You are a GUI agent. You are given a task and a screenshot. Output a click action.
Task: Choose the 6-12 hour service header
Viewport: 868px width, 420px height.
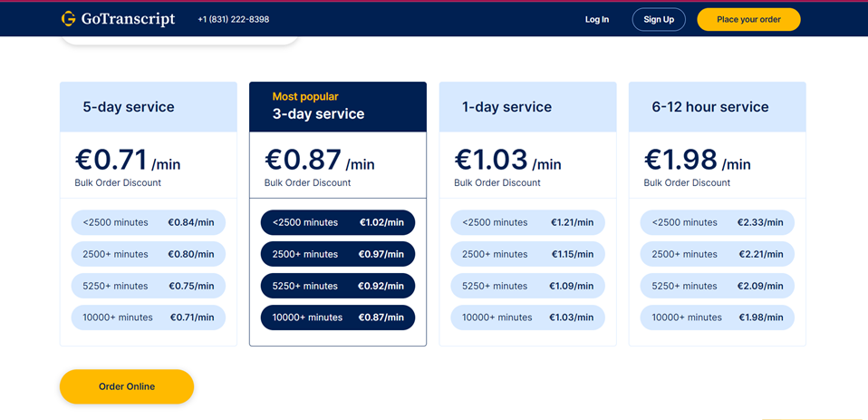tap(717, 107)
